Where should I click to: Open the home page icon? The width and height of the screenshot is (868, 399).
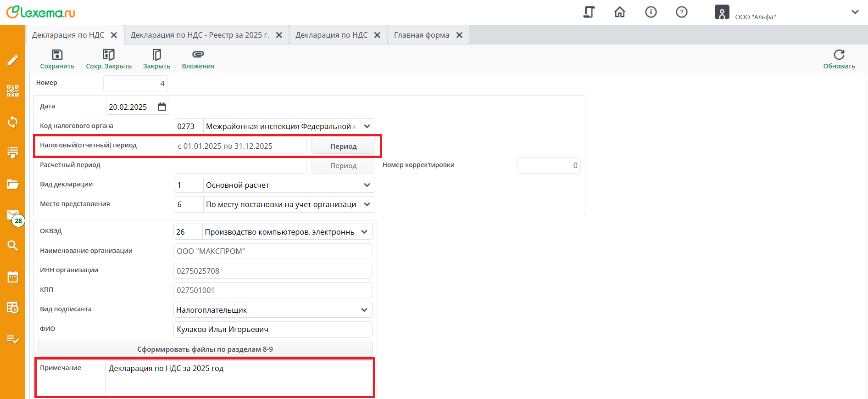point(619,12)
